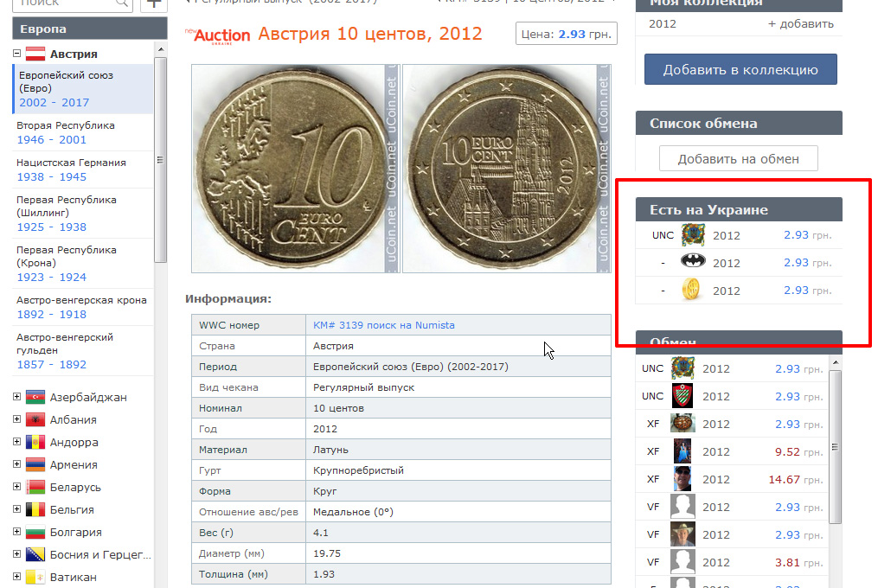This screenshot has height=588, width=878.
Task: Click the plus button beside search
Action: 156,3
